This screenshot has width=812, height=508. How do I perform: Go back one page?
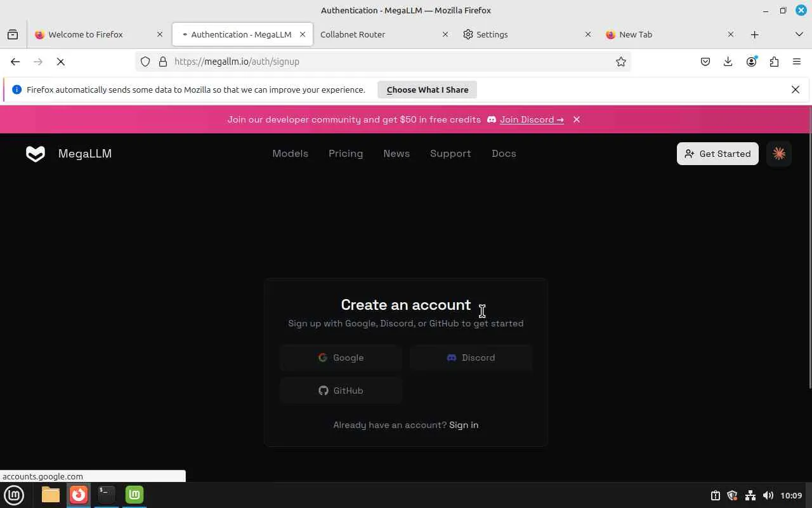click(x=15, y=62)
